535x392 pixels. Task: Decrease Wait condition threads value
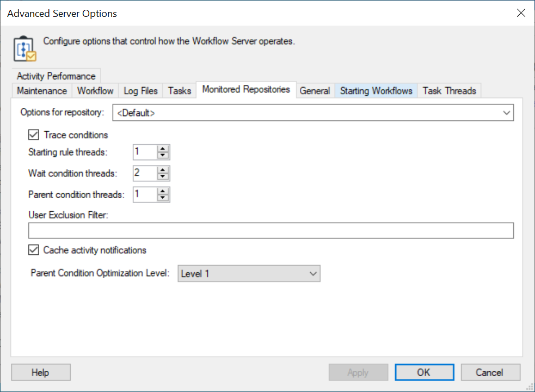point(163,177)
